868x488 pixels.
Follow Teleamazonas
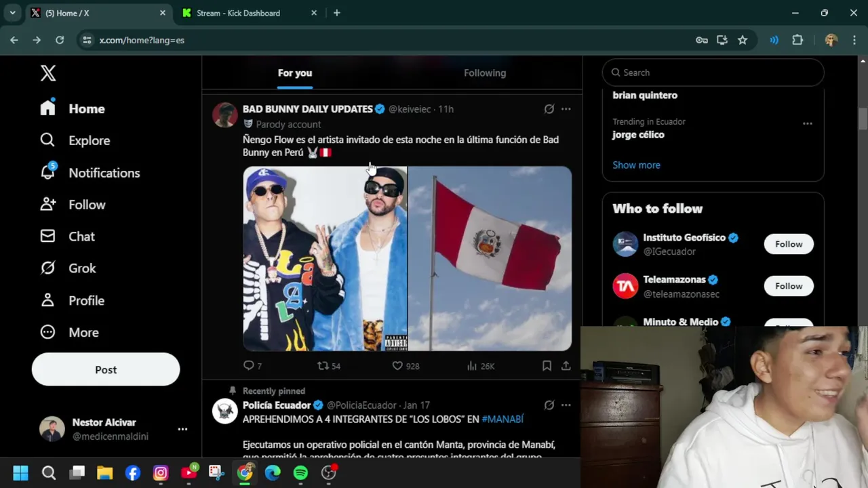[789, 286]
